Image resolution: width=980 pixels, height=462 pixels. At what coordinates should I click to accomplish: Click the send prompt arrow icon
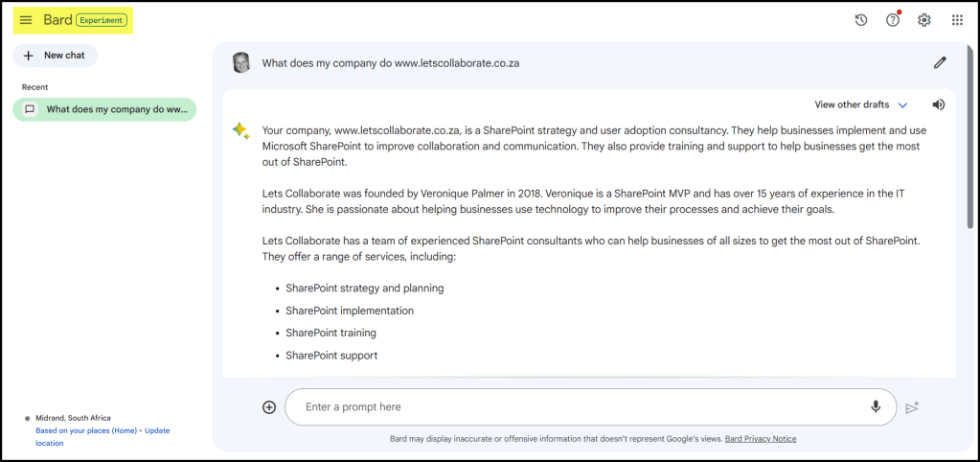coord(912,407)
